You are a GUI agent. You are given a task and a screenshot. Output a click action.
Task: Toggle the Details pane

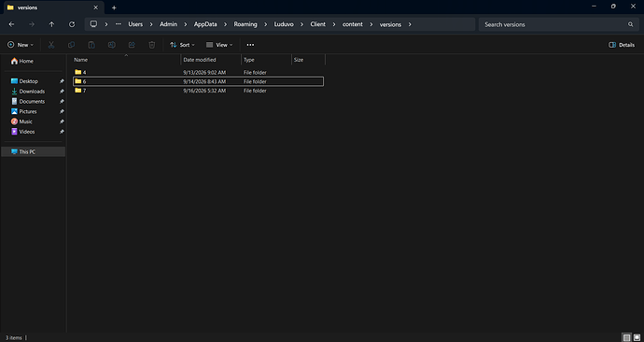click(622, 45)
